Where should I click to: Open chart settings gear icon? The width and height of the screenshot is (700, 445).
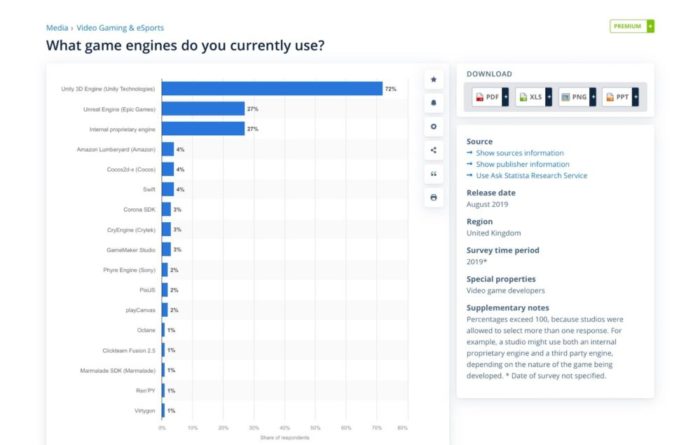(x=433, y=127)
